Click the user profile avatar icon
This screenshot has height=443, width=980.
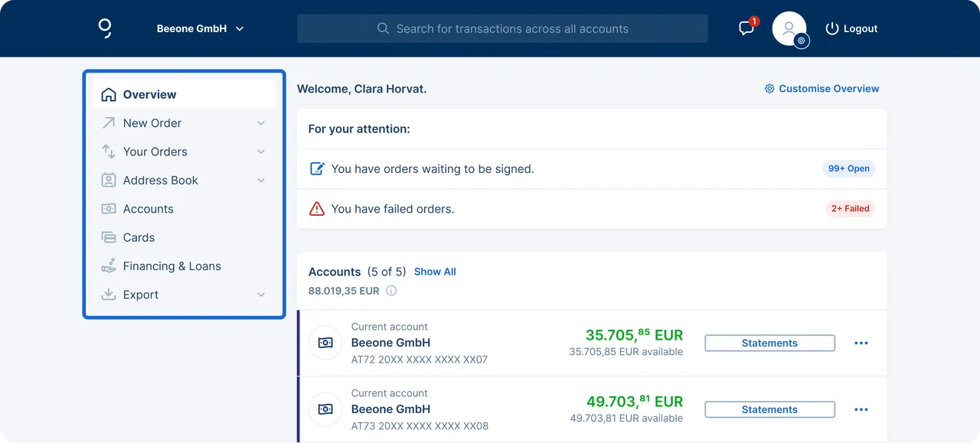(789, 28)
